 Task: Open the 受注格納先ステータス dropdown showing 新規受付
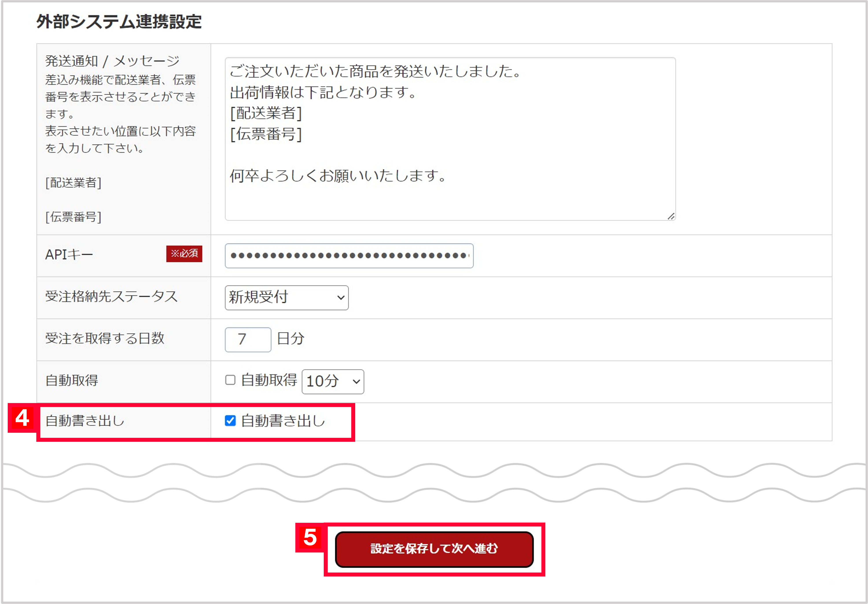click(x=286, y=298)
